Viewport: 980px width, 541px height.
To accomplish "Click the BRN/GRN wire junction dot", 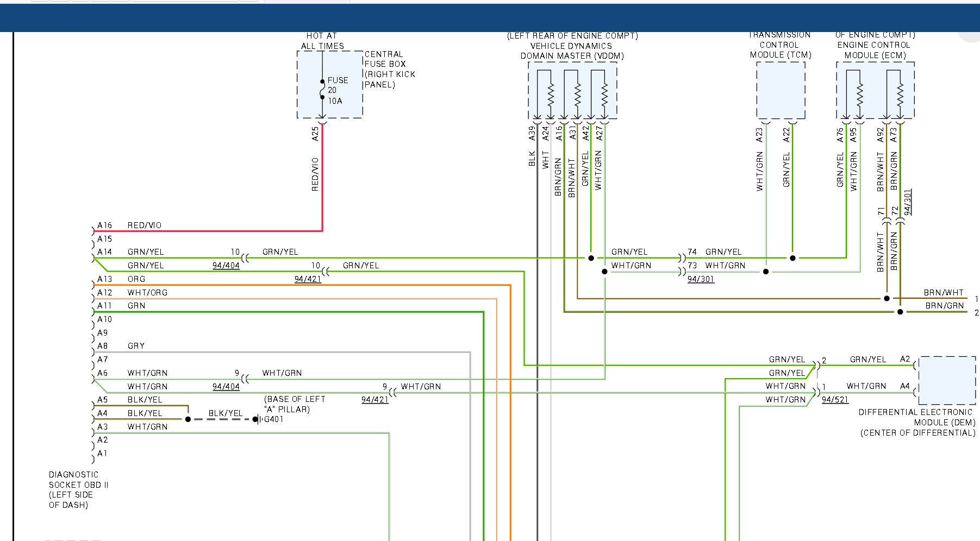I will (x=900, y=312).
